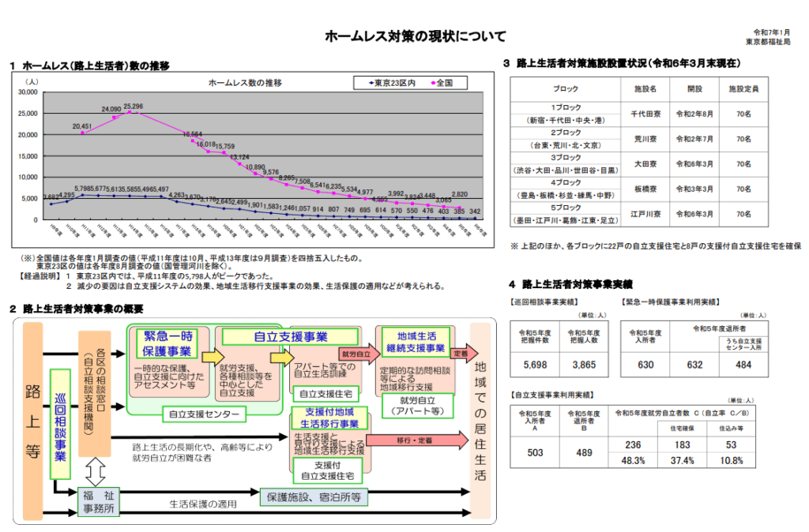Select y-axis label 30,000
Screen dimensions: 809x532
(x=28, y=92)
